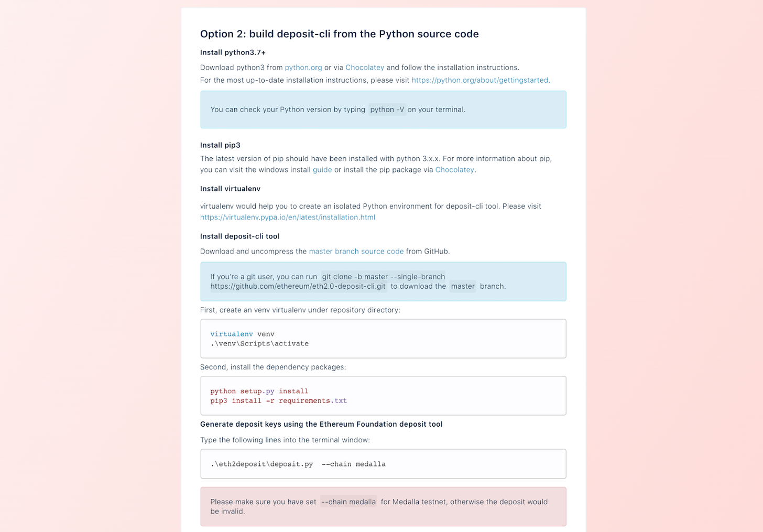Click the --chain medalla warning code
Image resolution: width=763 pixels, height=532 pixels.
[348, 502]
